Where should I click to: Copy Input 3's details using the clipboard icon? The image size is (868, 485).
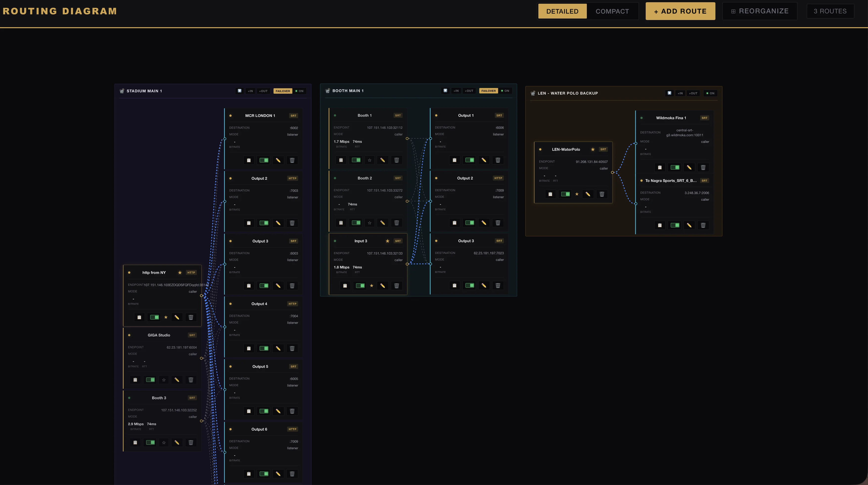pos(345,286)
